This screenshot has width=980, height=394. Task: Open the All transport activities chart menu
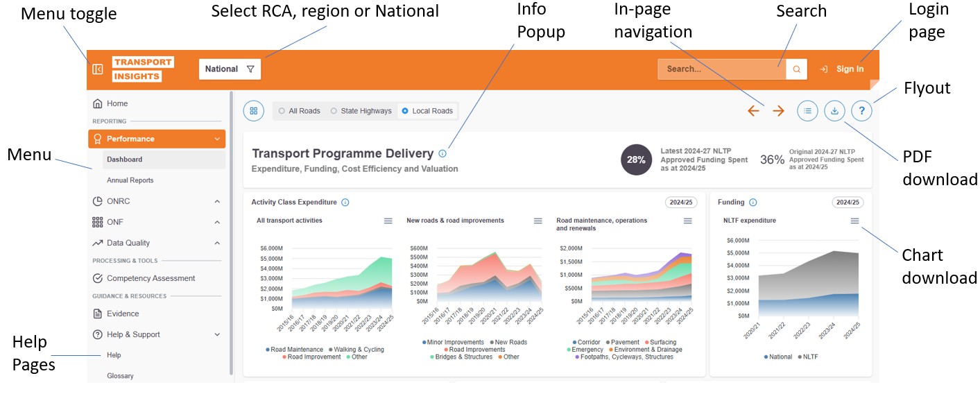(x=388, y=221)
